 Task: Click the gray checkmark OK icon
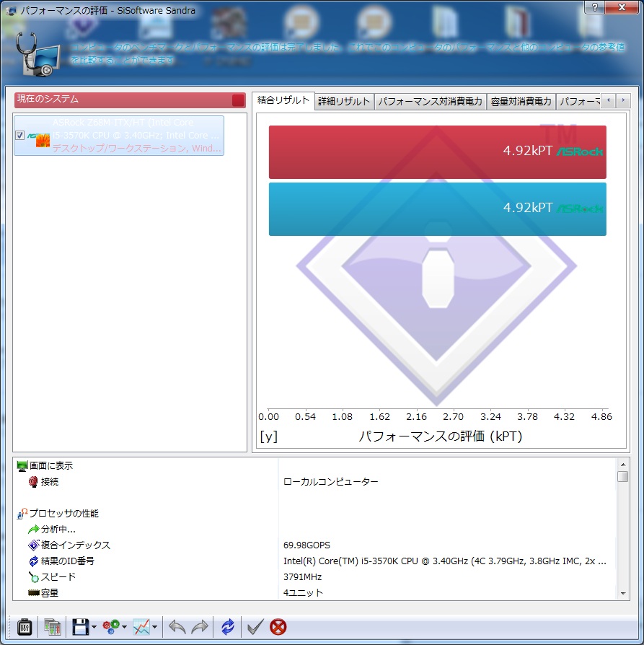point(255,627)
